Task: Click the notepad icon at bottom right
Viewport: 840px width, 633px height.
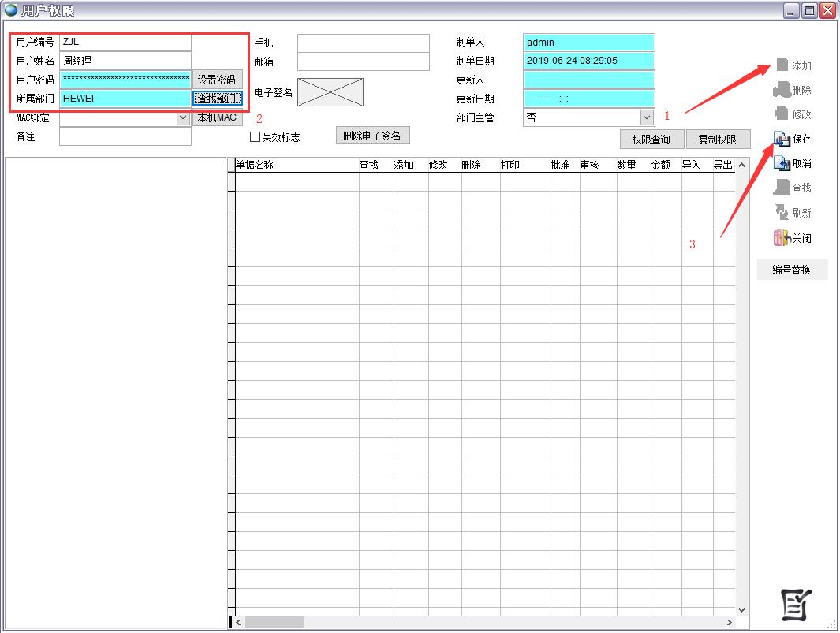Action: click(x=795, y=604)
